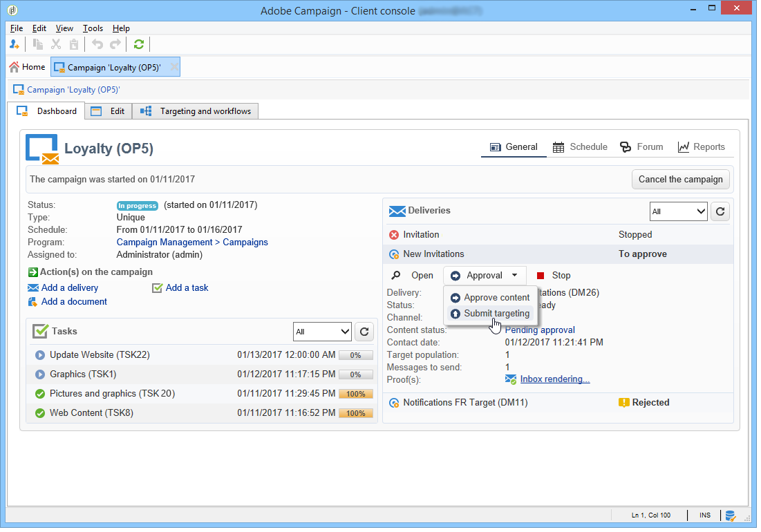The height and width of the screenshot is (532, 761).
Task: Click the red Stop square icon
Action: (541, 276)
